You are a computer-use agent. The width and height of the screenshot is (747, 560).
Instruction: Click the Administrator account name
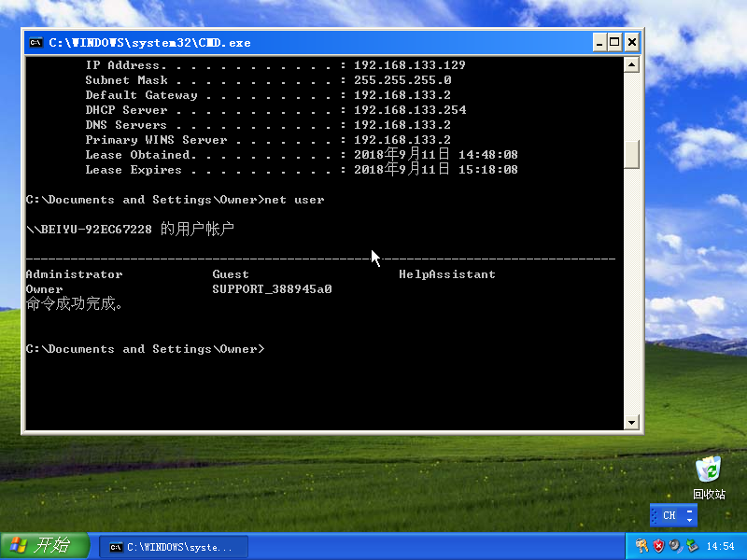pyautogui.click(x=75, y=274)
